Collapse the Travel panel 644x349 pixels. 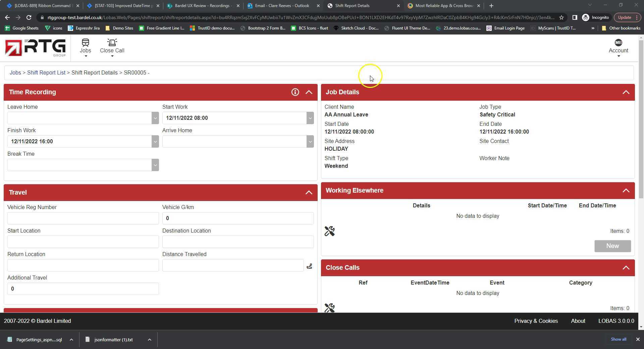coord(309,193)
